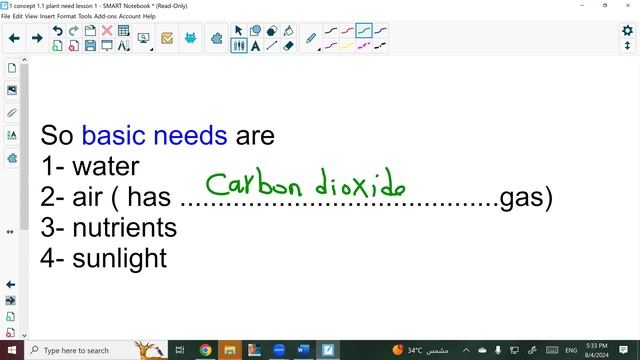Go to previous page from sidebar arrow
This screenshot has width=640, height=360.
(11, 284)
